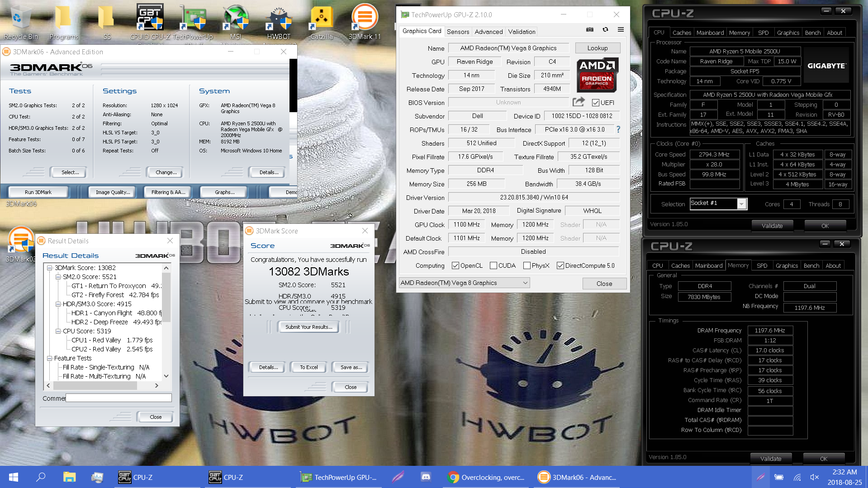
Task: Toggle the CUDA checkbox
Action: (493, 265)
